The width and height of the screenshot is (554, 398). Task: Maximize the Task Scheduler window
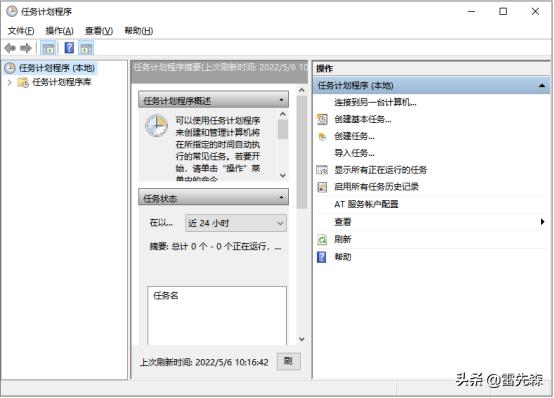click(503, 12)
